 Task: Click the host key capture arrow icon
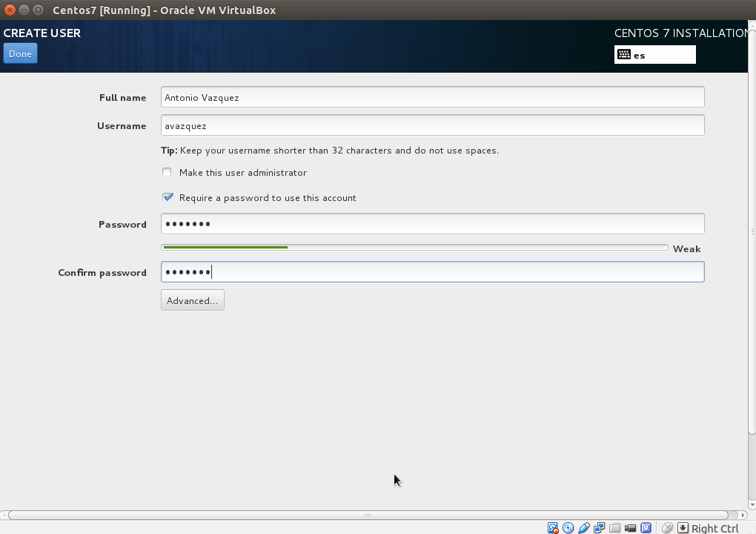tap(682, 527)
